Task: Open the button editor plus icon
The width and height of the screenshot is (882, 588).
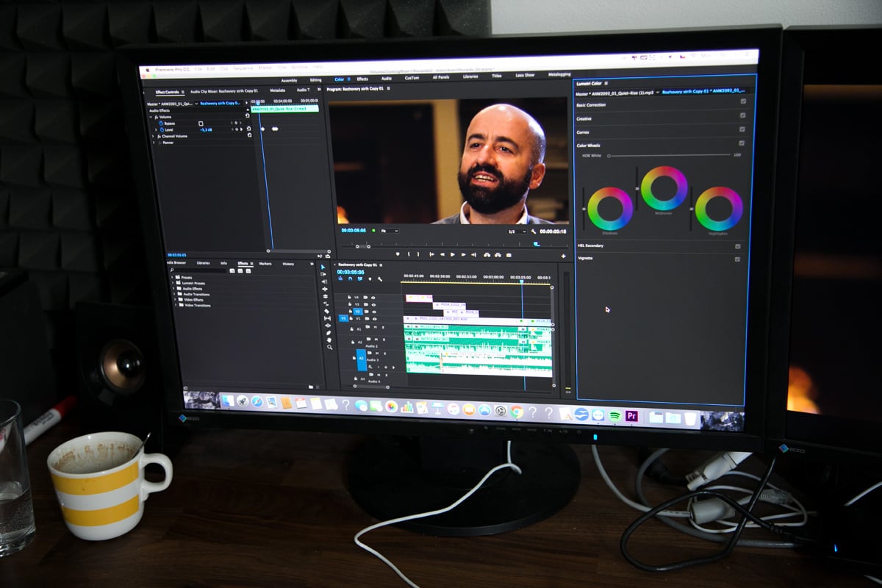Action: point(563,256)
